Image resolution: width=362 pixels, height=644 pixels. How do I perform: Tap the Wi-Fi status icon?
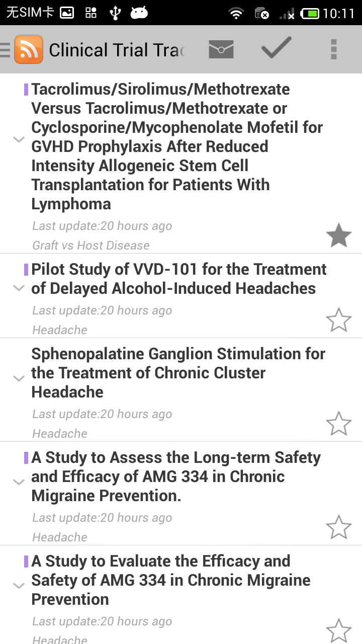point(235,13)
